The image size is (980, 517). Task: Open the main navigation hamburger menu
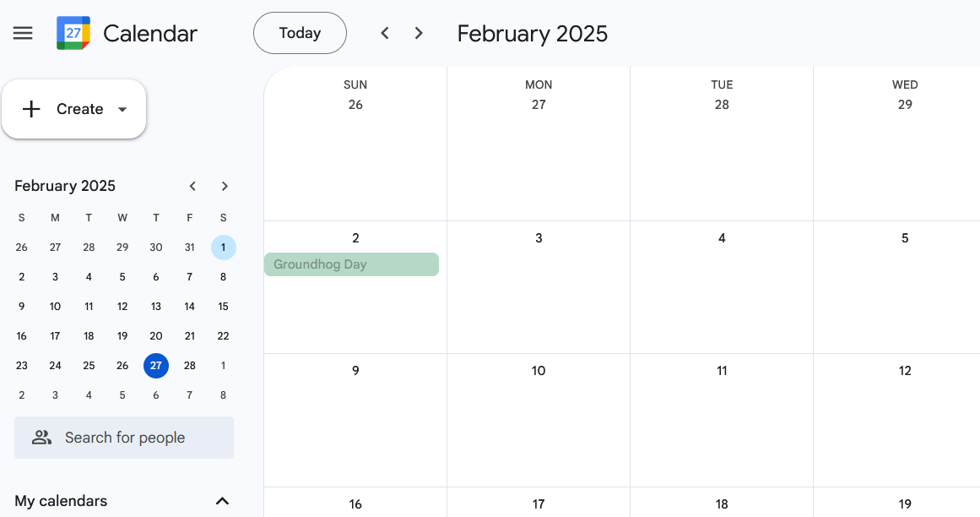point(23,33)
